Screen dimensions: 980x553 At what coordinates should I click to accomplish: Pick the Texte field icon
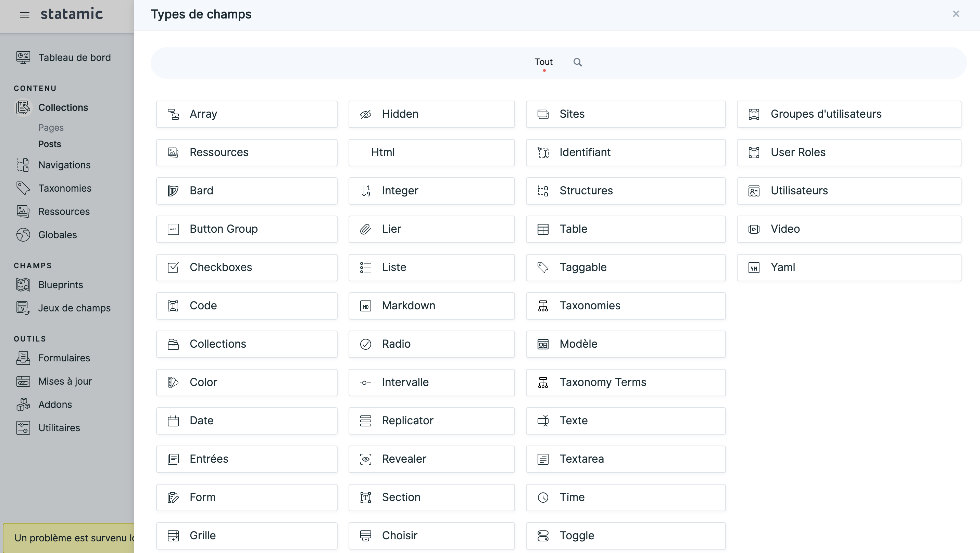tap(543, 421)
